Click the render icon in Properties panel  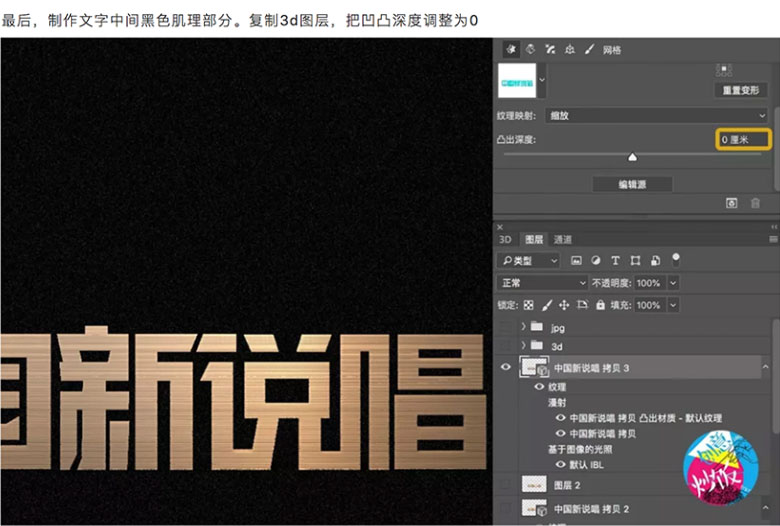click(x=731, y=203)
